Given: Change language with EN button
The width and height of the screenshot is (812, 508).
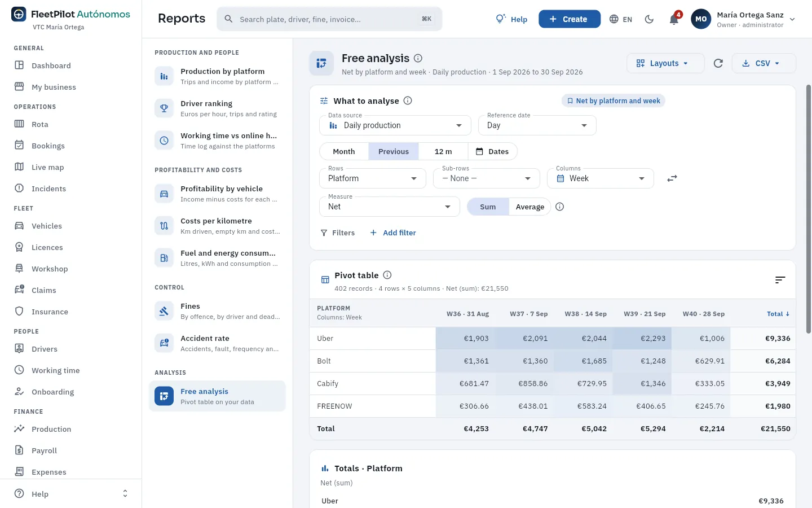Looking at the screenshot, I should pos(621,19).
